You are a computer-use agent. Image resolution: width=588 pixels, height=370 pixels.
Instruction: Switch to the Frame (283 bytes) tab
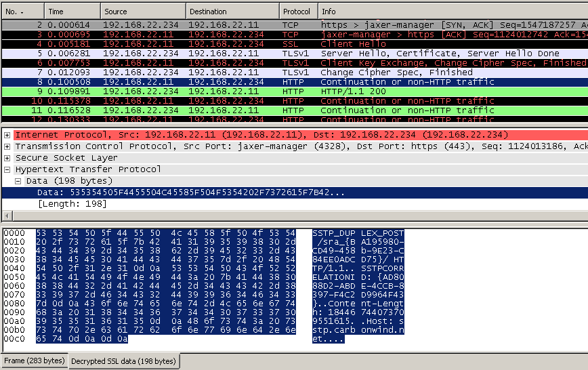tap(34, 361)
